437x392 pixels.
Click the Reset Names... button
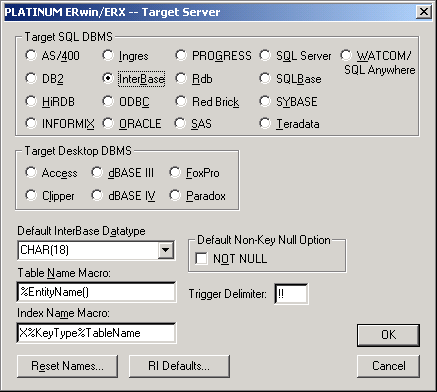pos(67,366)
